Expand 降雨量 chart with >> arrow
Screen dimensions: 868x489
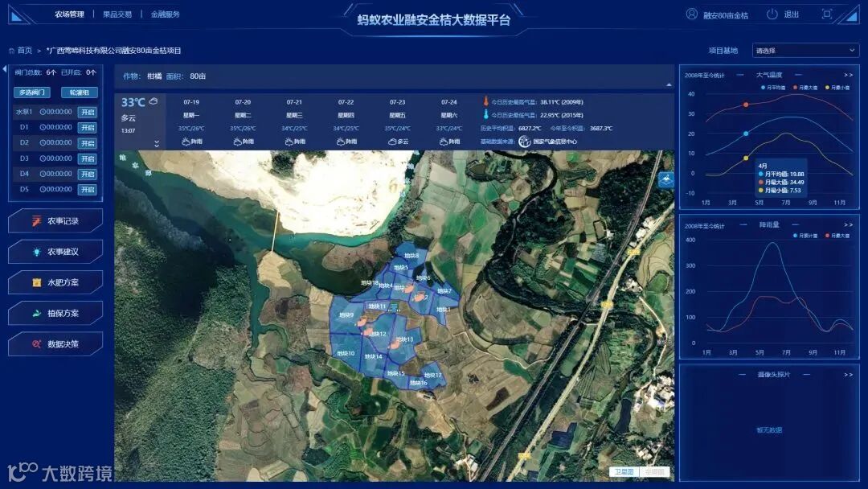click(848, 225)
